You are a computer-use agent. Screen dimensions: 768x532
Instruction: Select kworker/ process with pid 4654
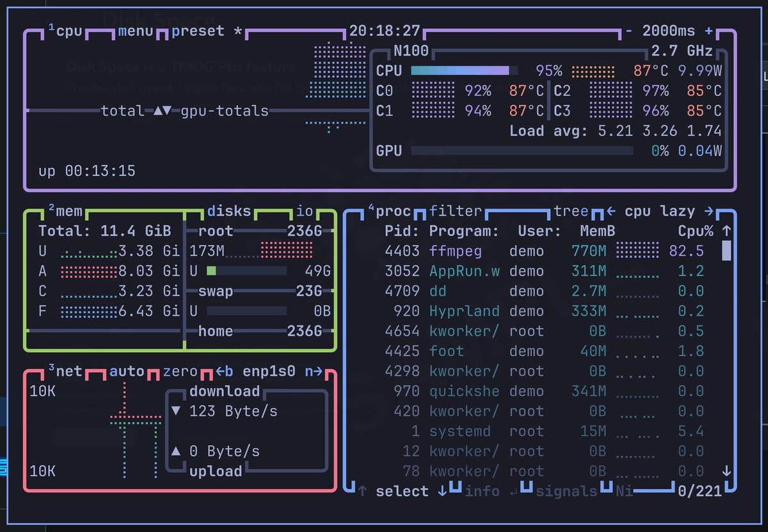pos(544,331)
